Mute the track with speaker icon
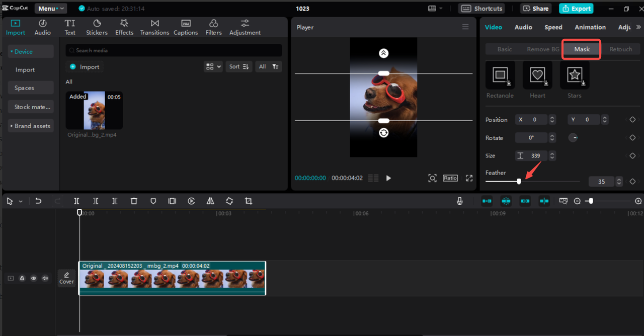Screen dimensions: 644x336 [45, 278]
